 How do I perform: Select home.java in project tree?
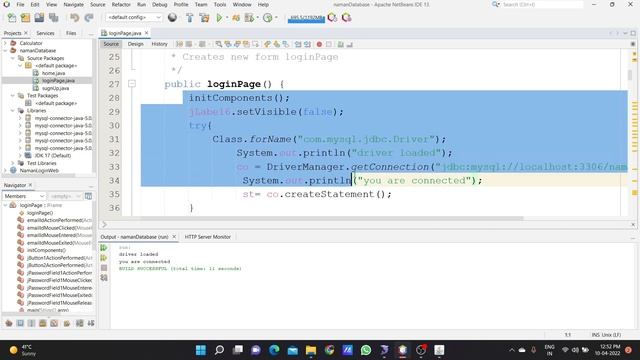(x=53, y=73)
